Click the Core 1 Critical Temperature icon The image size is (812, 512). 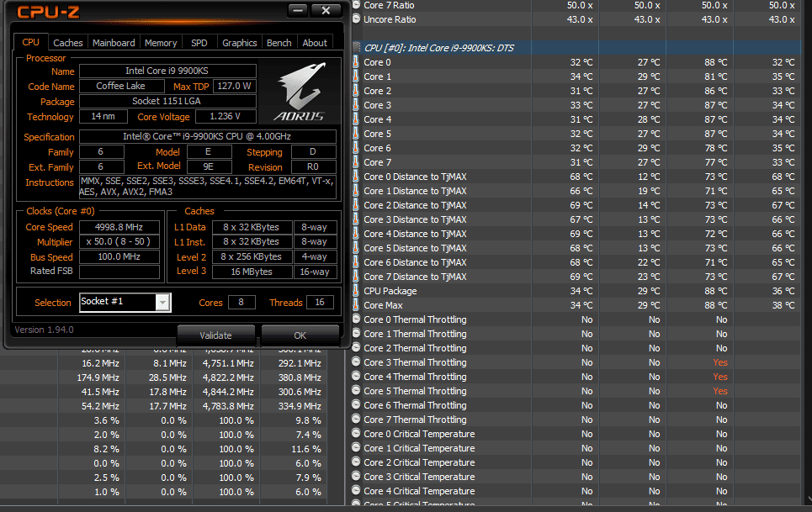tap(356, 448)
